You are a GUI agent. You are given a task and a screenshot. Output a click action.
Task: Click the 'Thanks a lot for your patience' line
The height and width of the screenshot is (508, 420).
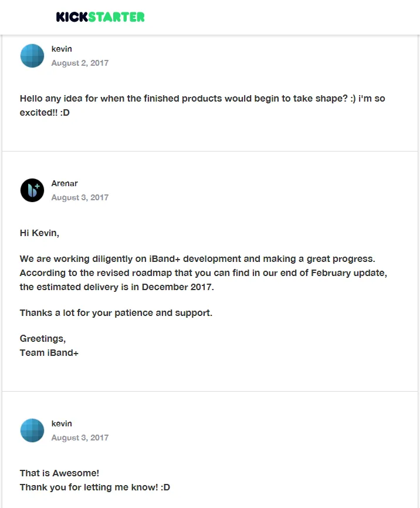click(x=116, y=313)
